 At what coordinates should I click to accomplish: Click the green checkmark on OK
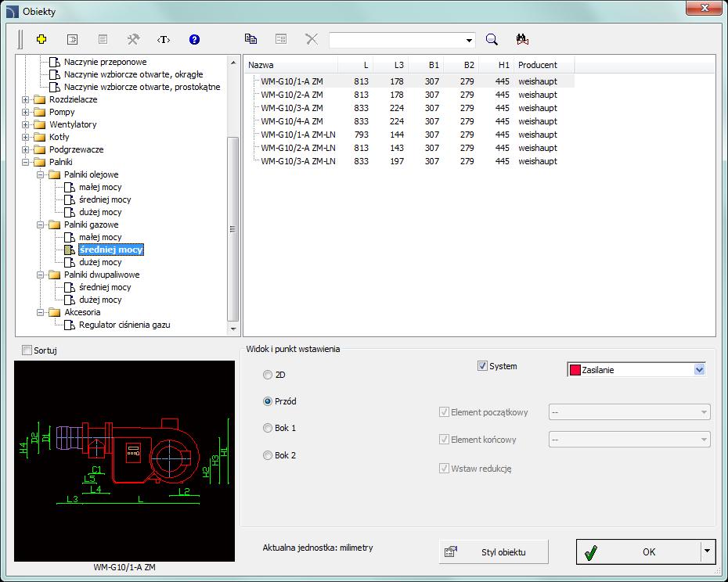(590, 552)
